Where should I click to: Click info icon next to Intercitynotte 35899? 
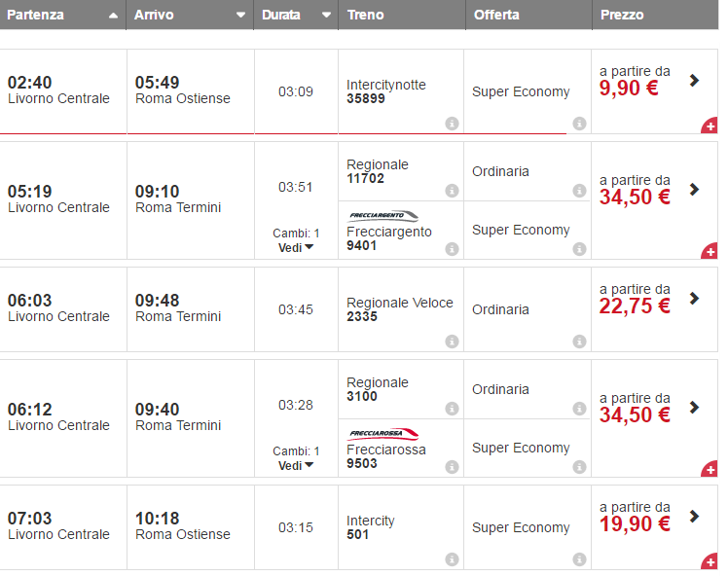[452, 124]
